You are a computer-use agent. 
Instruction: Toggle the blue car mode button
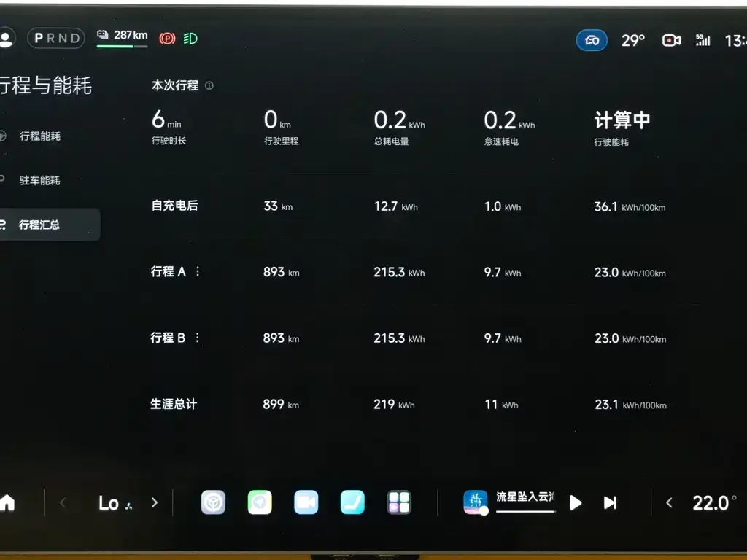(592, 40)
